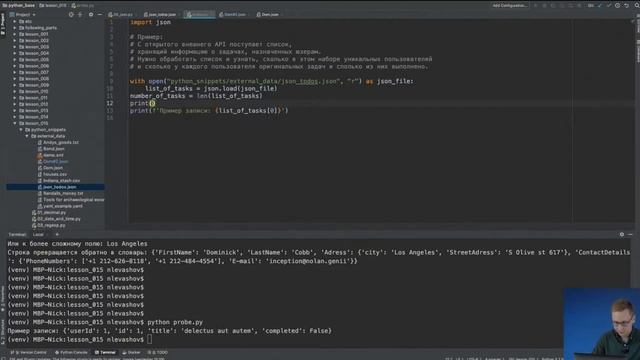
Task: Select houses.csv in the tree
Action: pyautogui.click(x=55, y=174)
